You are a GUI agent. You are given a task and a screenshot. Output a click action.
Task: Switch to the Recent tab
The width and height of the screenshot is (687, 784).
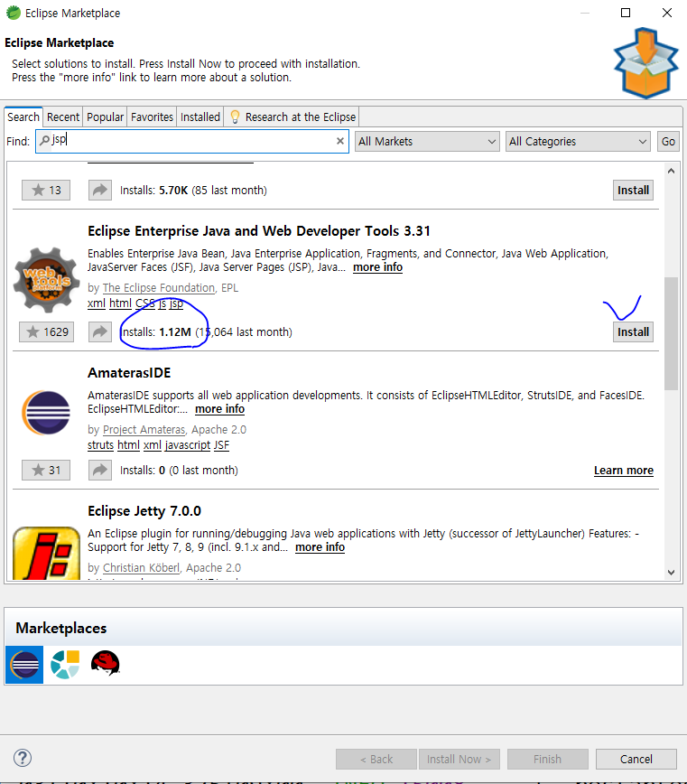[x=63, y=117]
